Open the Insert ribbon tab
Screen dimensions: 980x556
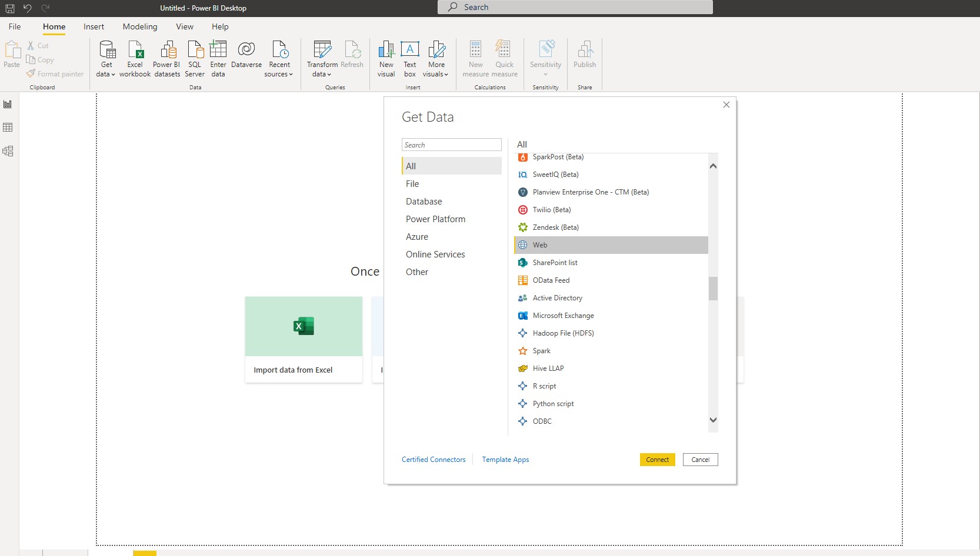tap(94, 26)
